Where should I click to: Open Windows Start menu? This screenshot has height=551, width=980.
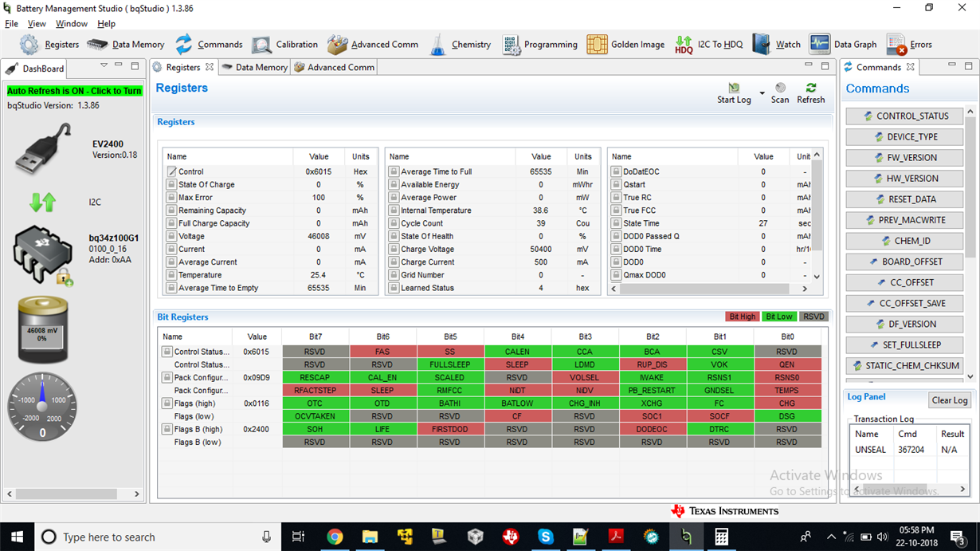17,537
